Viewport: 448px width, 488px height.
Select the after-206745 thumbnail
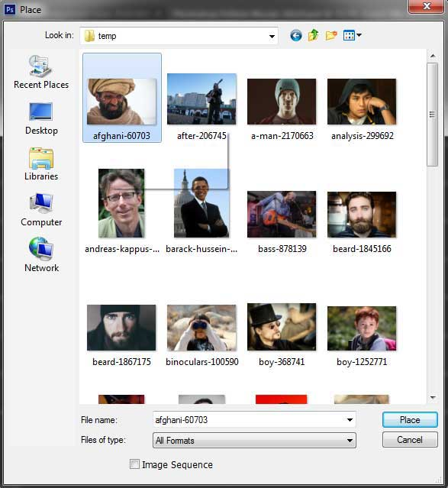(201, 99)
